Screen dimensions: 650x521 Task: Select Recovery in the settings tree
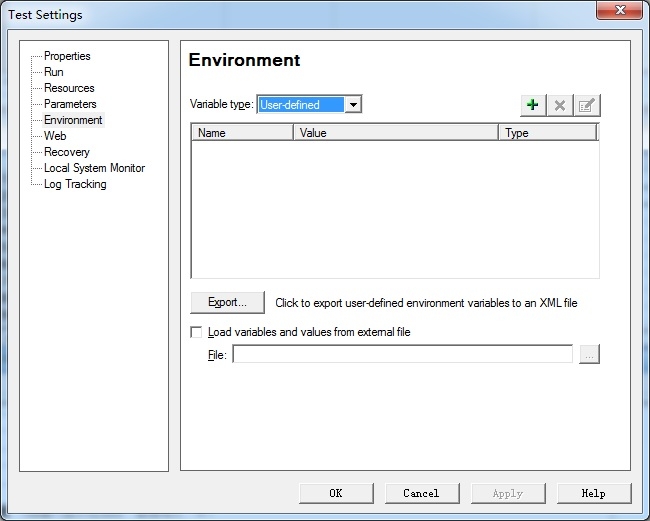(67, 152)
